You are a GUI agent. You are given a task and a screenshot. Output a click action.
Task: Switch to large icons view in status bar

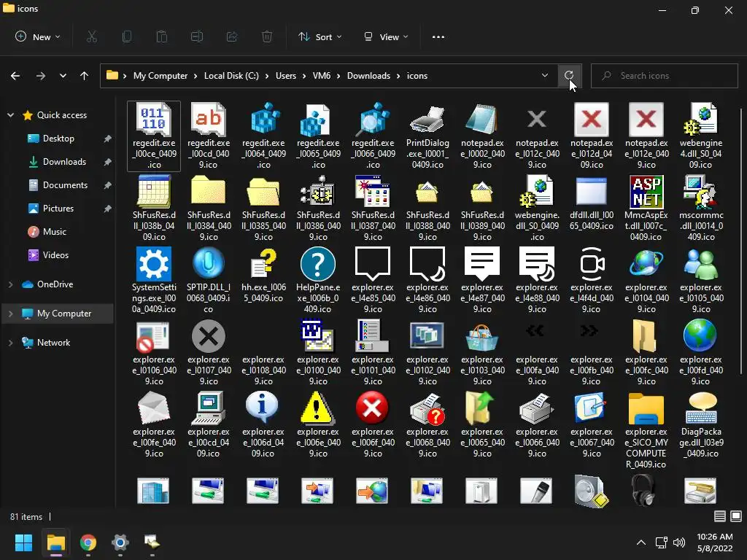(736, 516)
